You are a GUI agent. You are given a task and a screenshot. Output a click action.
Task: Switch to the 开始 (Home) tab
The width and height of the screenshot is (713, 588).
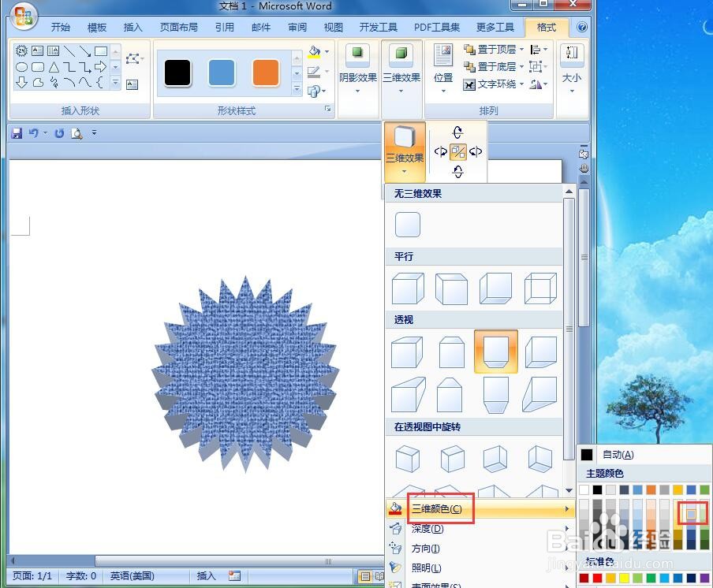click(x=61, y=28)
